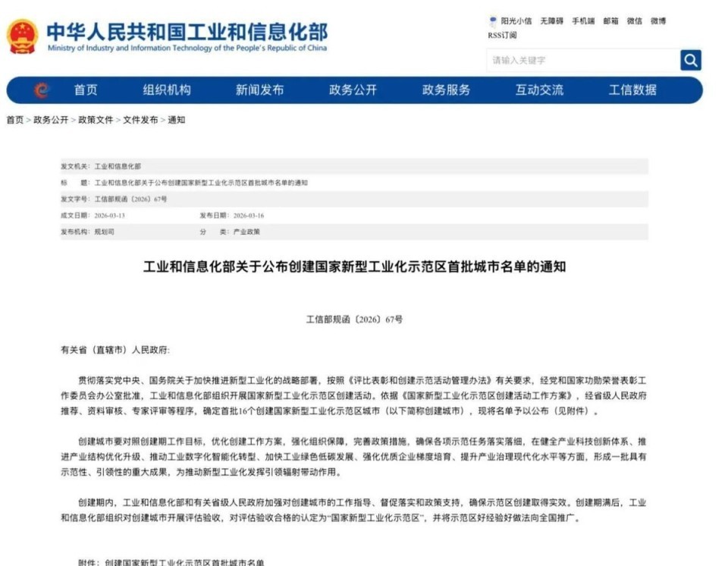Click the national emblem logo
728x566 pixels.
point(22,36)
